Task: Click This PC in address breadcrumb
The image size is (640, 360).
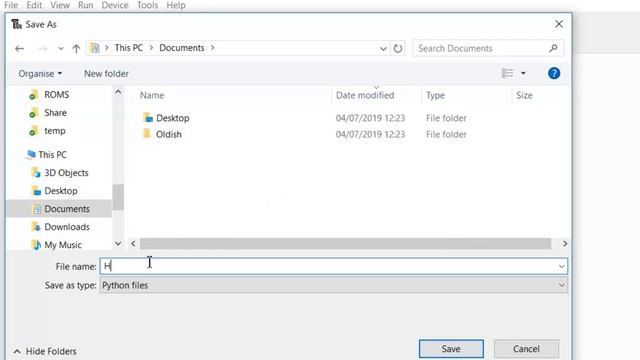Action: (129, 48)
